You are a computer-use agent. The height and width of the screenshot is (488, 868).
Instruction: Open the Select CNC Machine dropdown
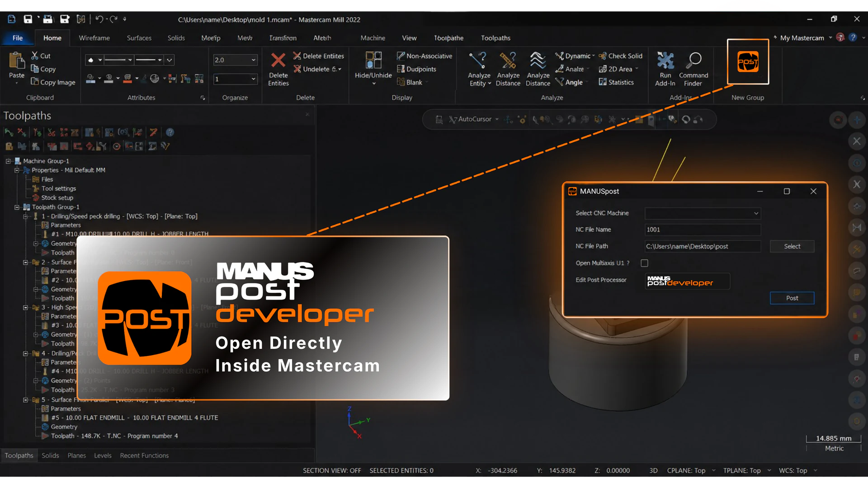pos(703,213)
